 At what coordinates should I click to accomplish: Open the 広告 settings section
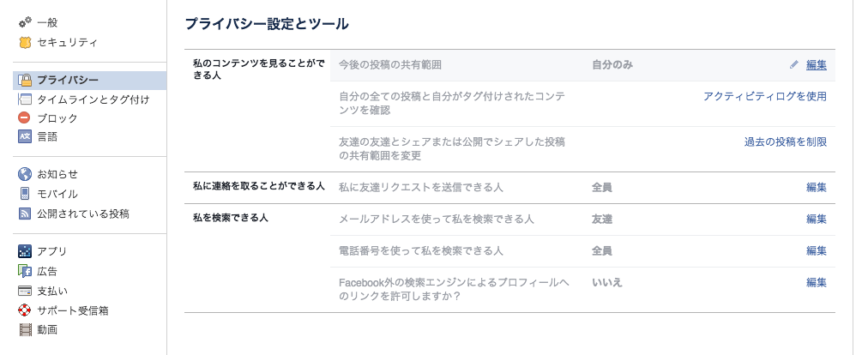[x=47, y=271]
